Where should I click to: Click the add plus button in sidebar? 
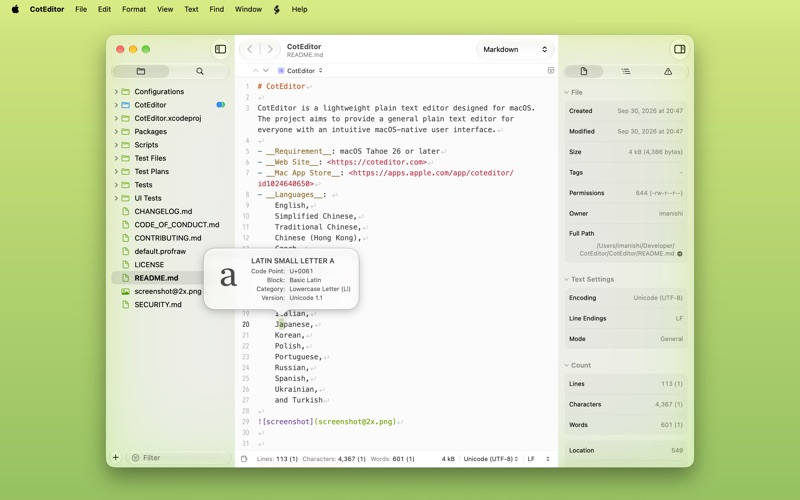[116, 457]
